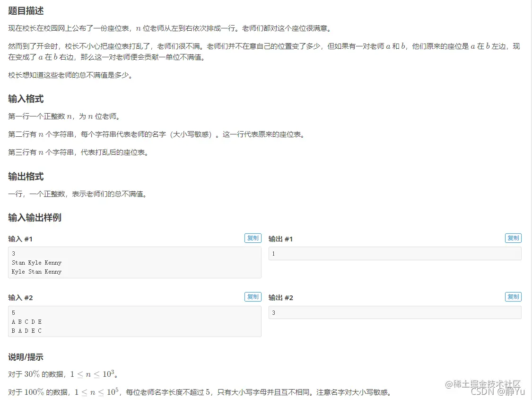Select the sample input box containing Stan Kyle Kenny
Screen dimensions: 532x400
135,262
